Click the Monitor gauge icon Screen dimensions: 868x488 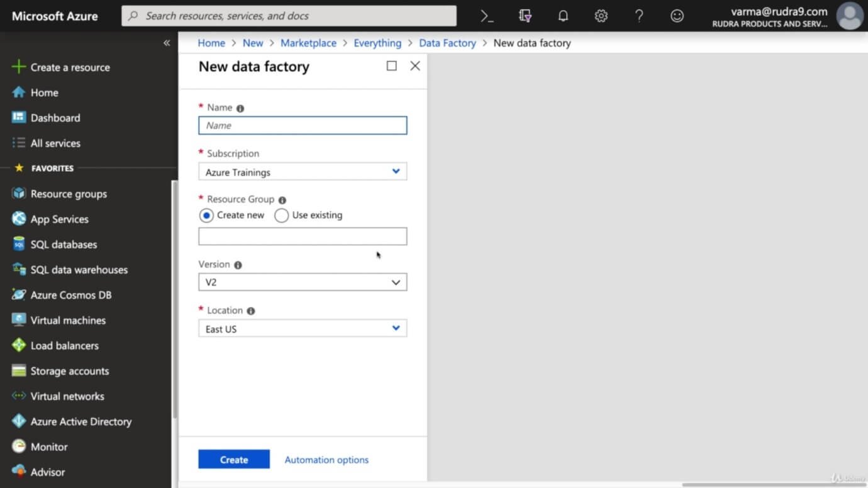click(19, 446)
